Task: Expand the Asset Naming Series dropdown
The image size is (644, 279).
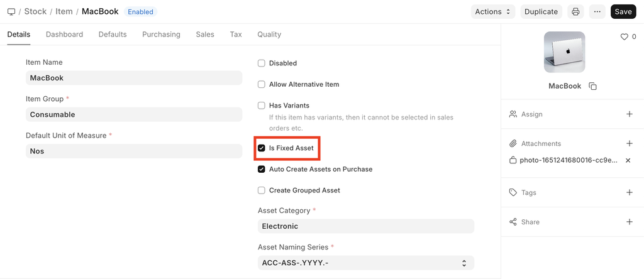Action: pyautogui.click(x=365, y=263)
